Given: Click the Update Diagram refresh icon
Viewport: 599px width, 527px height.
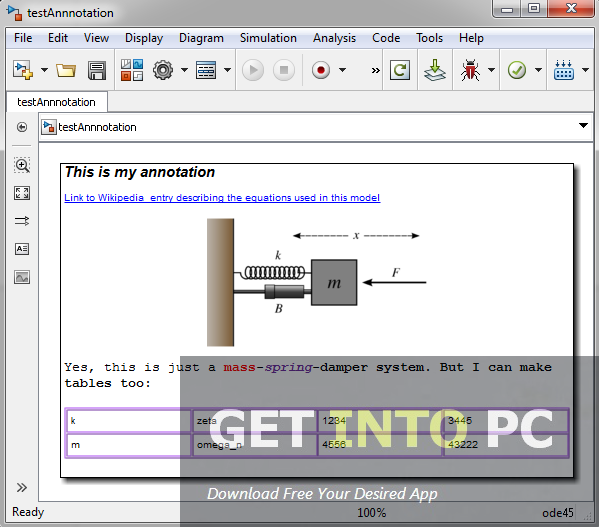Looking at the screenshot, I should point(400,70).
